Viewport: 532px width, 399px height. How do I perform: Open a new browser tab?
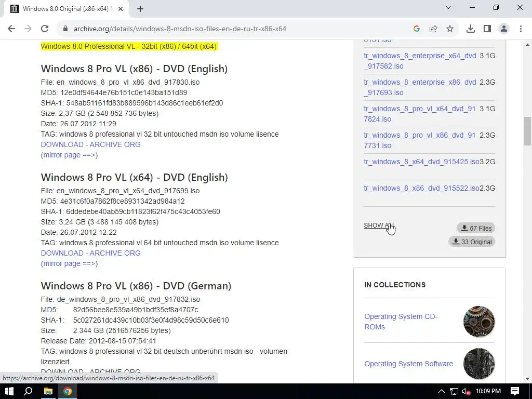point(140,9)
